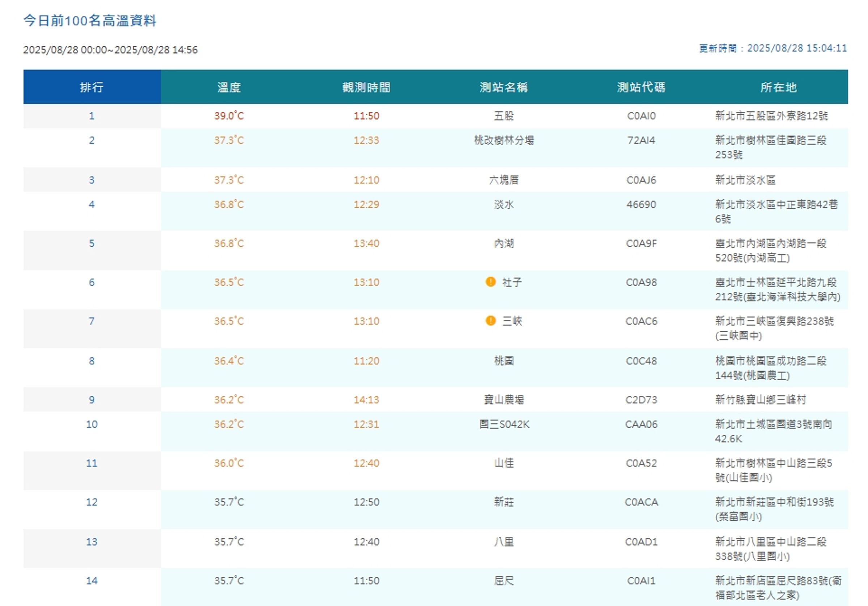Select station name 淡水
The width and height of the screenshot is (868, 606).
[504, 204]
